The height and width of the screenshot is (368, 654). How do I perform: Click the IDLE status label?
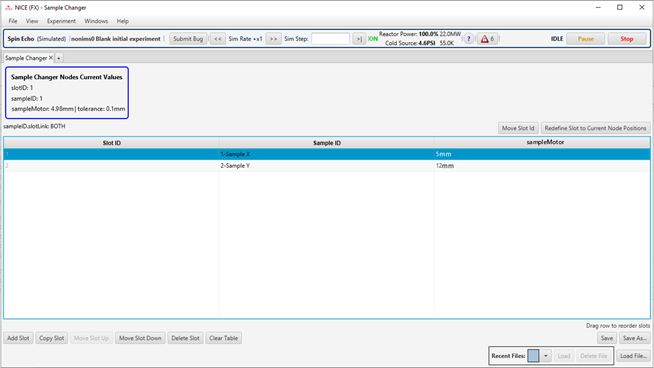[557, 39]
